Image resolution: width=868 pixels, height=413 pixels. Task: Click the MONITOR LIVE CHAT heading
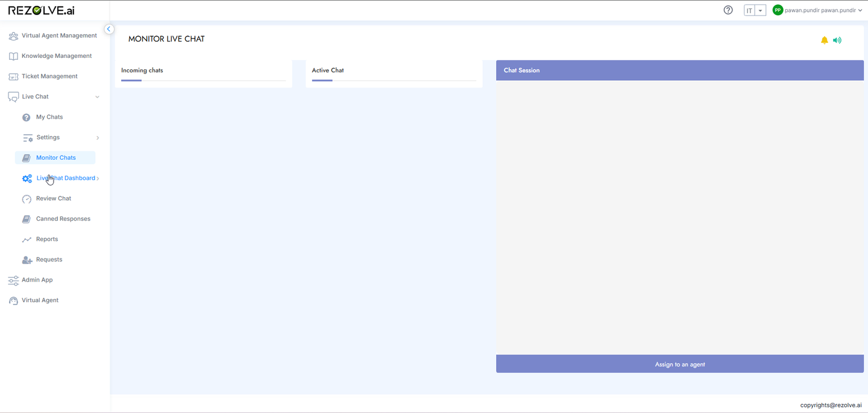166,39
